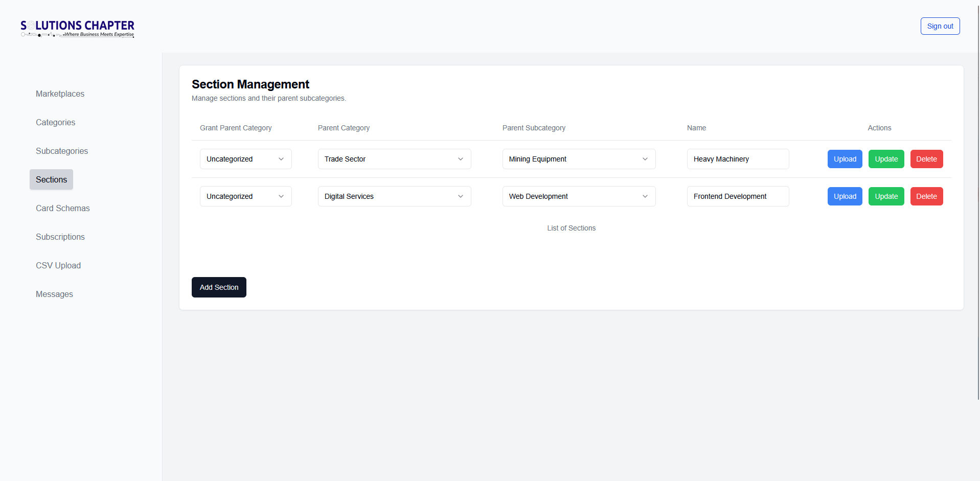Open the Mining Equipment subcategory dropdown
The image size is (980, 481).
point(579,159)
